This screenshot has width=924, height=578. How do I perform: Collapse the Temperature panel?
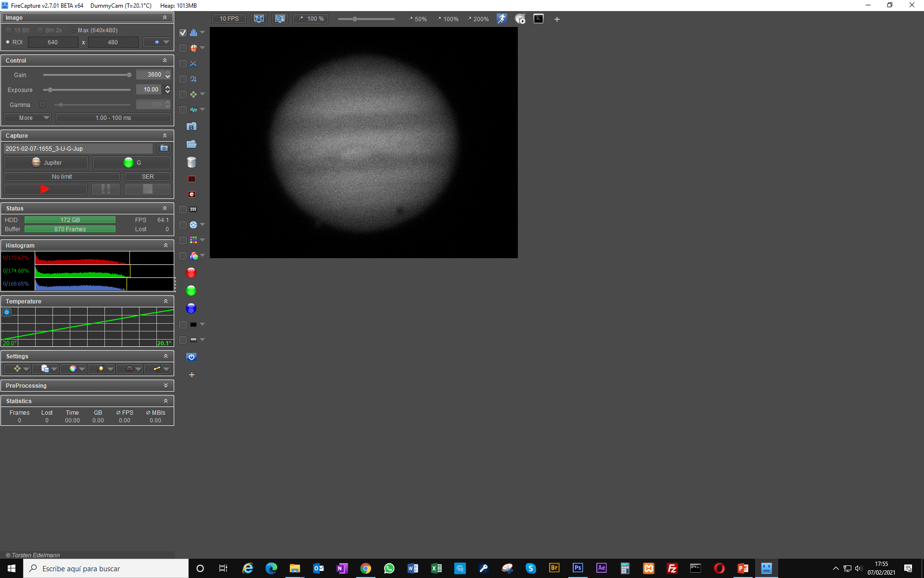click(166, 301)
